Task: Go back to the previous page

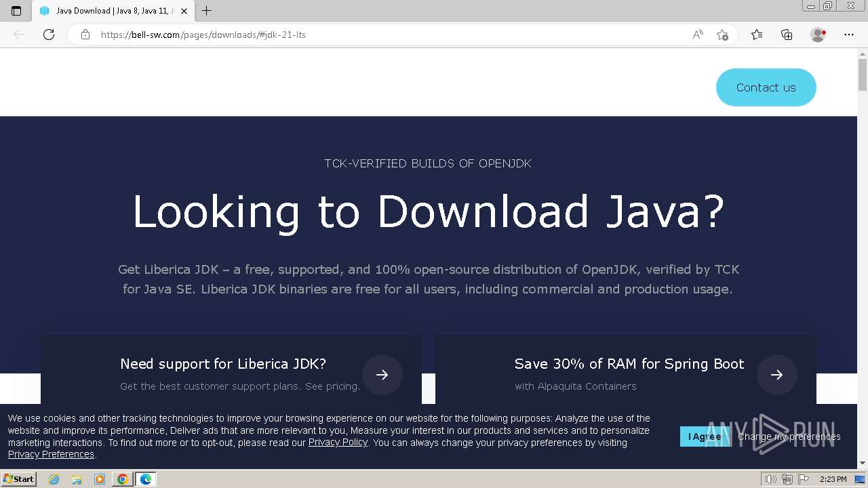Action: pyautogui.click(x=19, y=35)
